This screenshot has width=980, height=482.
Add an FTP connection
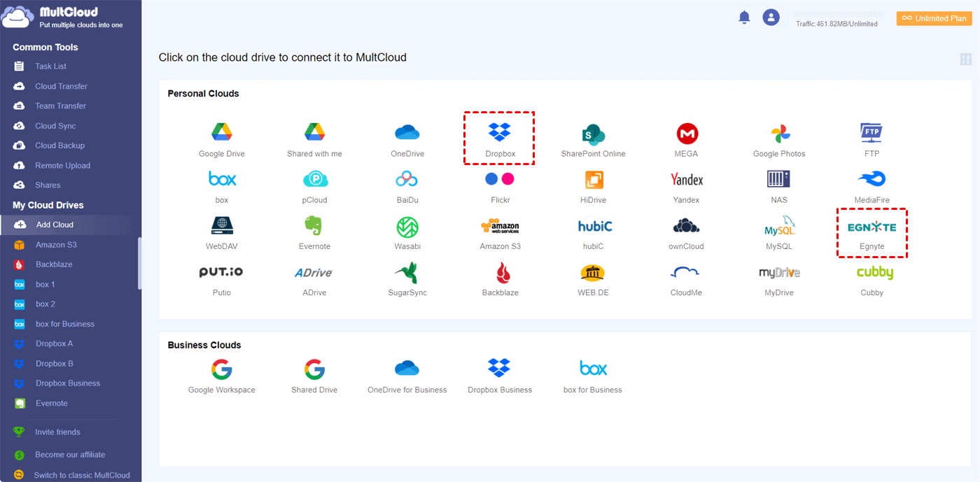[871, 140]
